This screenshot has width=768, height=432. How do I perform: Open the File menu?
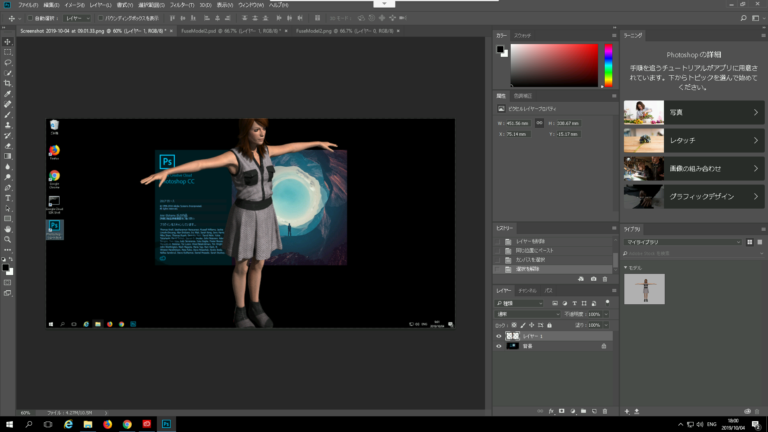pos(28,5)
